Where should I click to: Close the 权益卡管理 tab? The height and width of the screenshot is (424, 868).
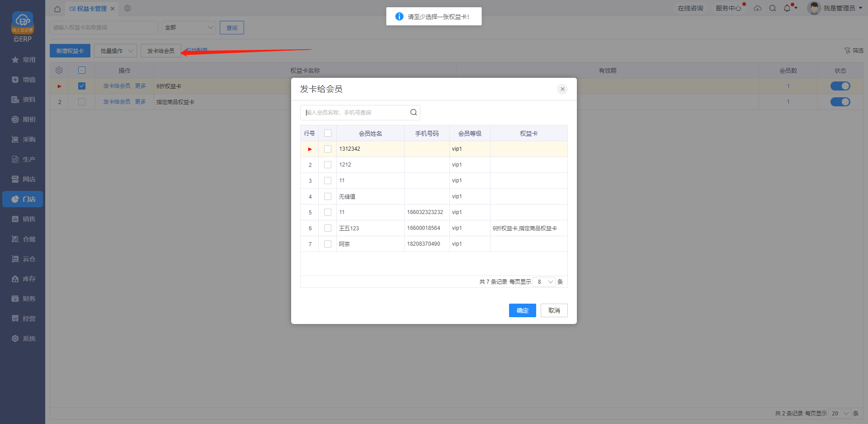113,9
